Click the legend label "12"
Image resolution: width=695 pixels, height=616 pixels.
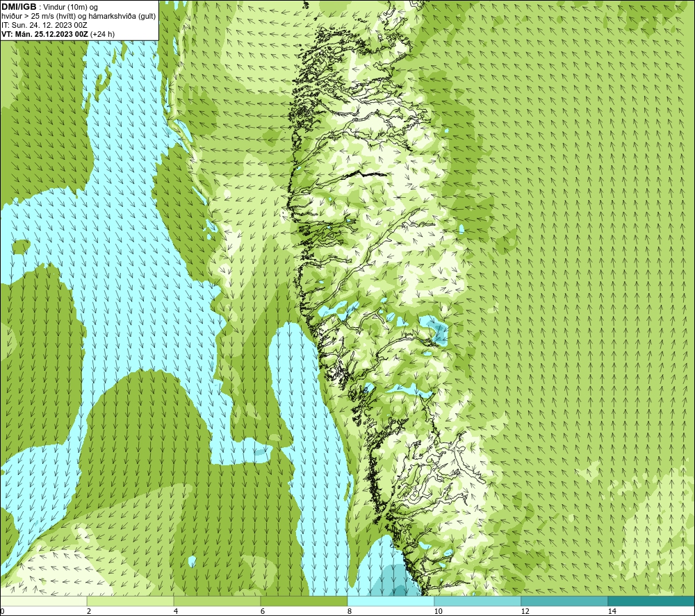point(525,612)
